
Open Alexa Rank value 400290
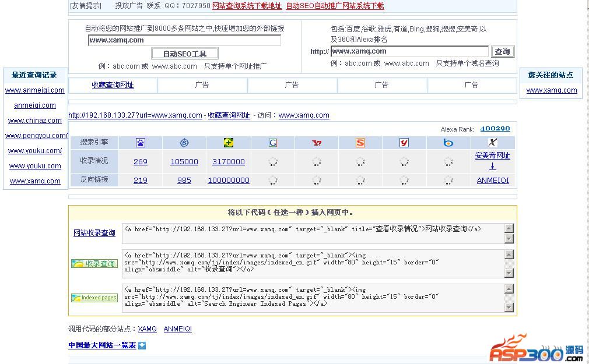[x=495, y=129]
